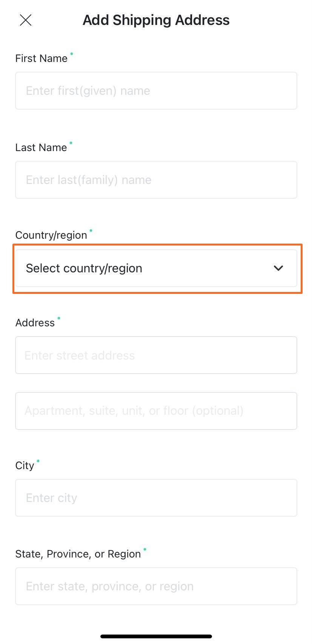The width and height of the screenshot is (312, 644).
Task: Click the Enter street address field
Action: click(156, 355)
